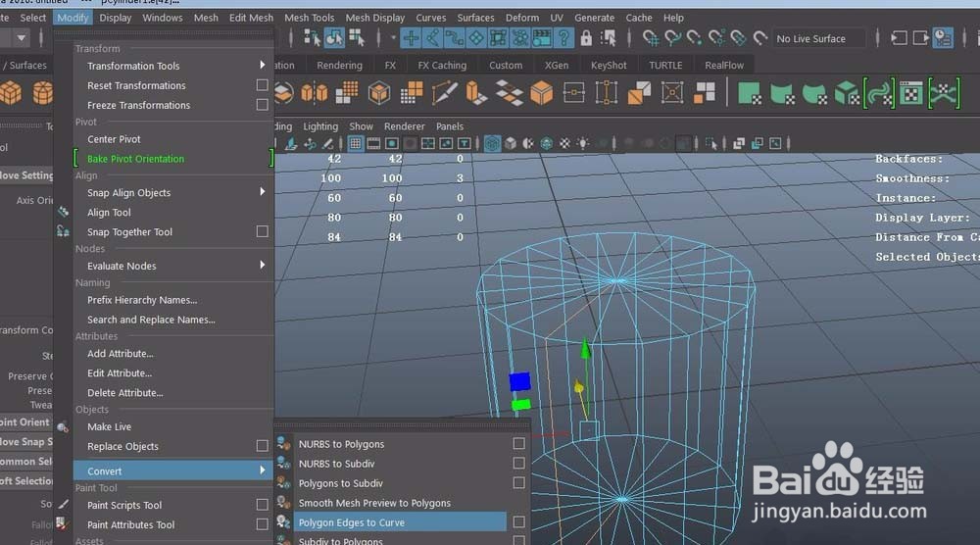Expand the Convert submenu arrow
The width and height of the screenshot is (980, 545).
[x=262, y=470]
